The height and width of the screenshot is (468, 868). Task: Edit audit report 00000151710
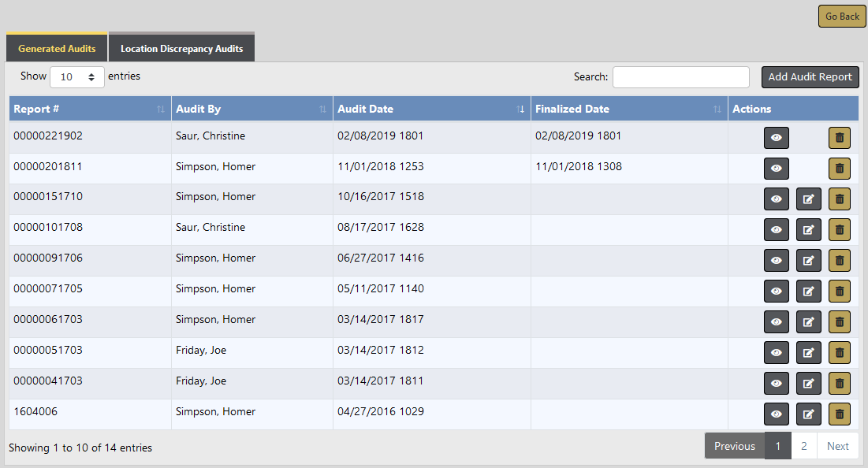click(x=808, y=199)
